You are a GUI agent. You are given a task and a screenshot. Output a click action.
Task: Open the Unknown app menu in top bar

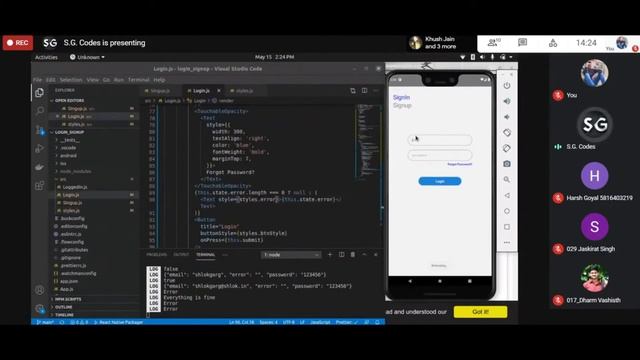coord(87,57)
